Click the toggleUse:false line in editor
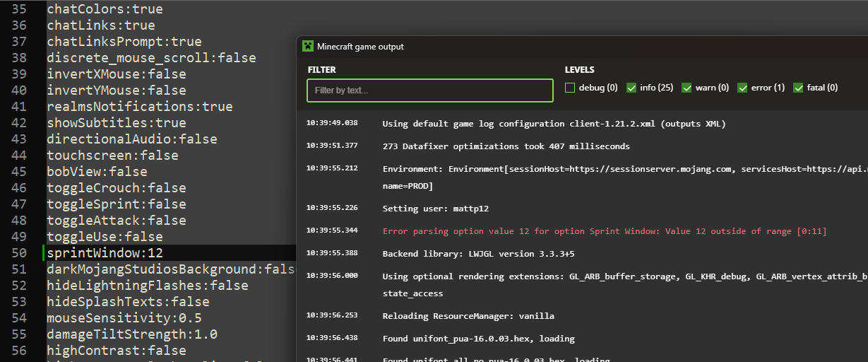 (105, 237)
